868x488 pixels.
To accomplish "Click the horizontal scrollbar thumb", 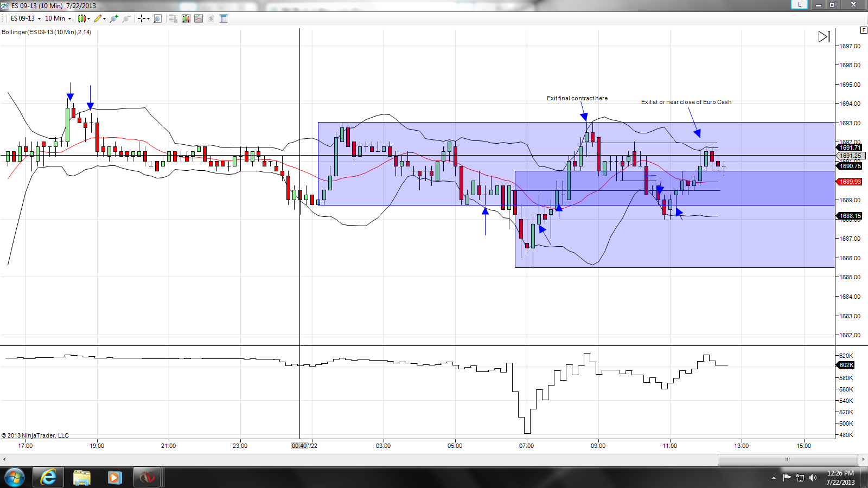I will coord(787,459).
